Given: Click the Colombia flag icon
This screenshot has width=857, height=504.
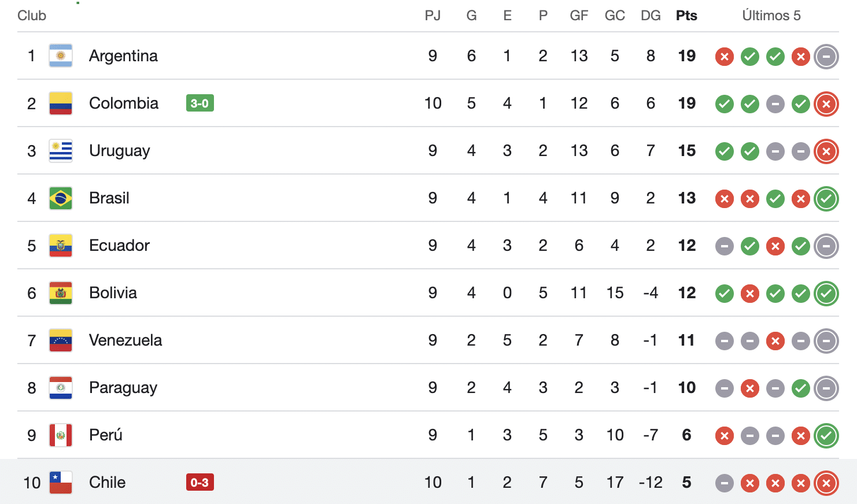Looking at the screenshot, I should (x=61, y=103).
